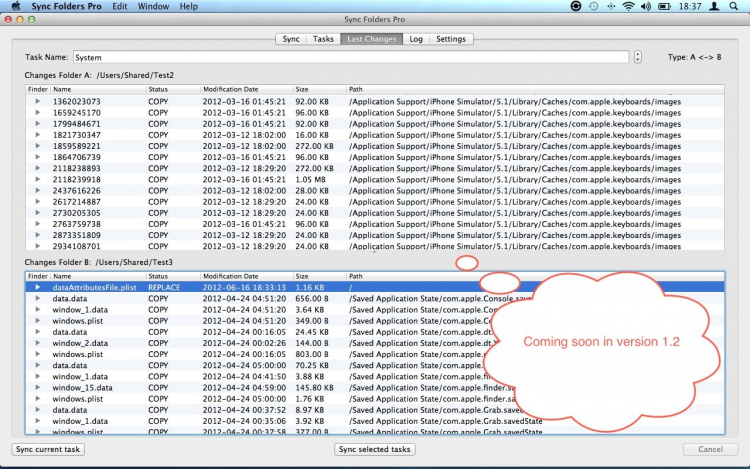Open the Log tab
This screenshot has height=469, width=750.
416,39
